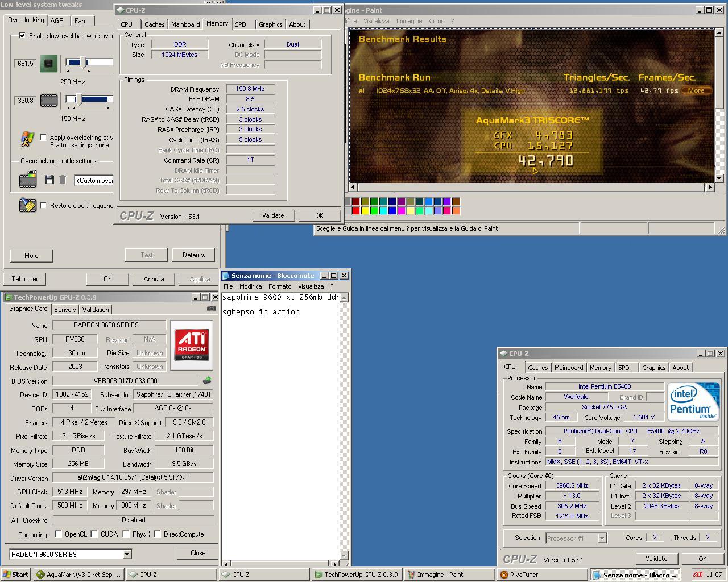Click Defaults button in RivaTuner
Image resolution: width=728 pixels, height=582 pixels.
[193, 255]
